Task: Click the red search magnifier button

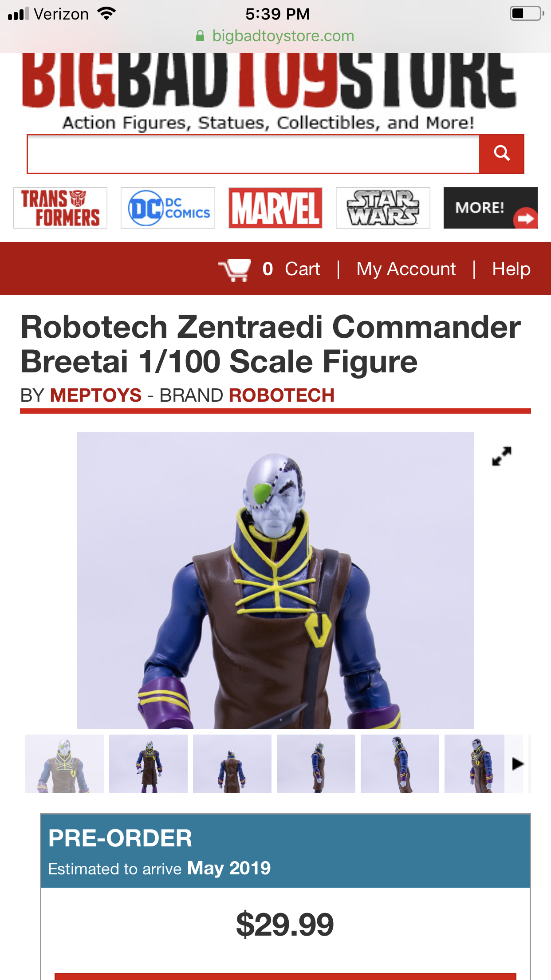Action: 501,154
